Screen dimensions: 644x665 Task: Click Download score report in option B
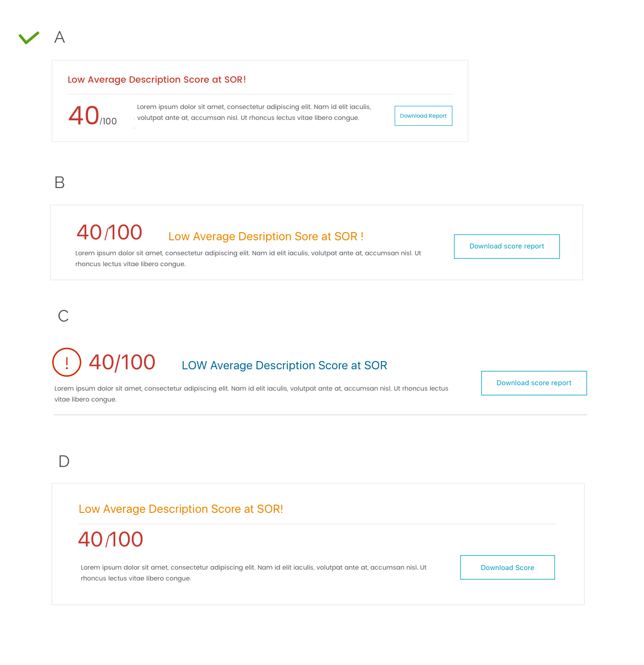[x=506, y=246]
